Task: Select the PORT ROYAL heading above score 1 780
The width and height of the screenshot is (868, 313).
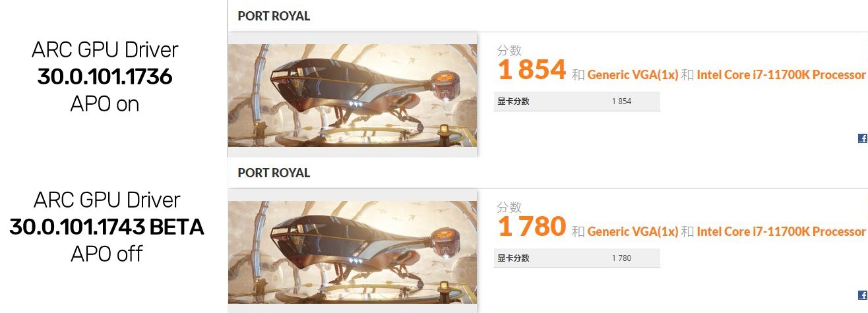Action: pos(274,173)
